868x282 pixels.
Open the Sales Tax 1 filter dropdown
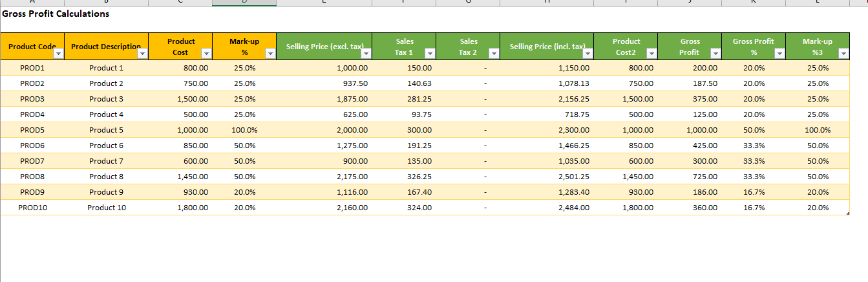point(429,54)
